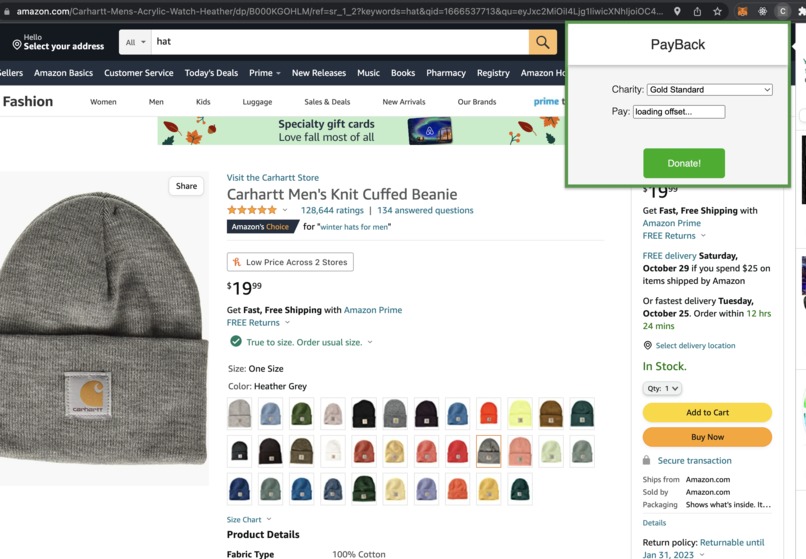Expand the Size Chart link
Image resolution: width=806 pixels, height=559 pixels.
249,519
